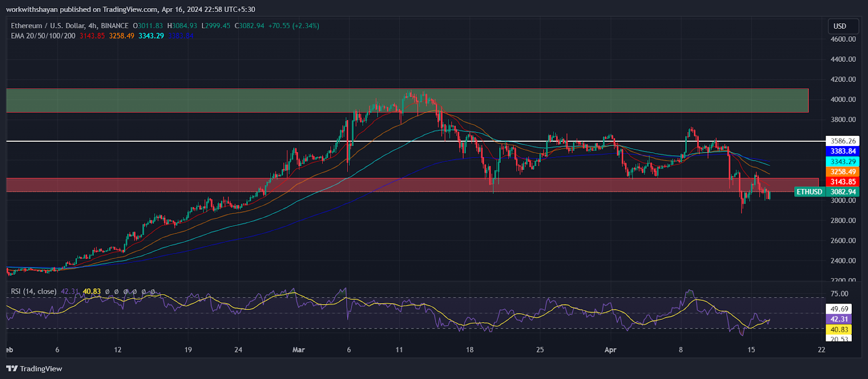Click the blue 3383.84 price axis label
The image size is (868, 379).
click(843, 151)
